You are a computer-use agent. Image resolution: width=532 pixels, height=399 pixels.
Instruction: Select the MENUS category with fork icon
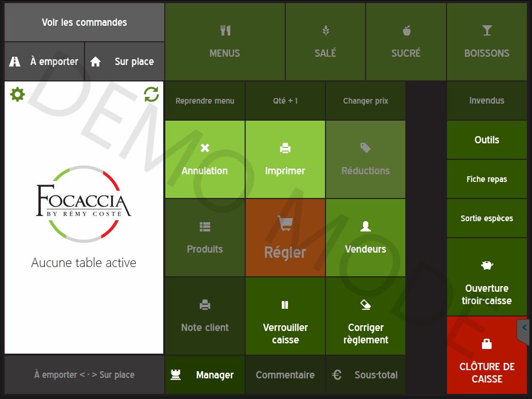pyautogui.click(x=225, y=41)
